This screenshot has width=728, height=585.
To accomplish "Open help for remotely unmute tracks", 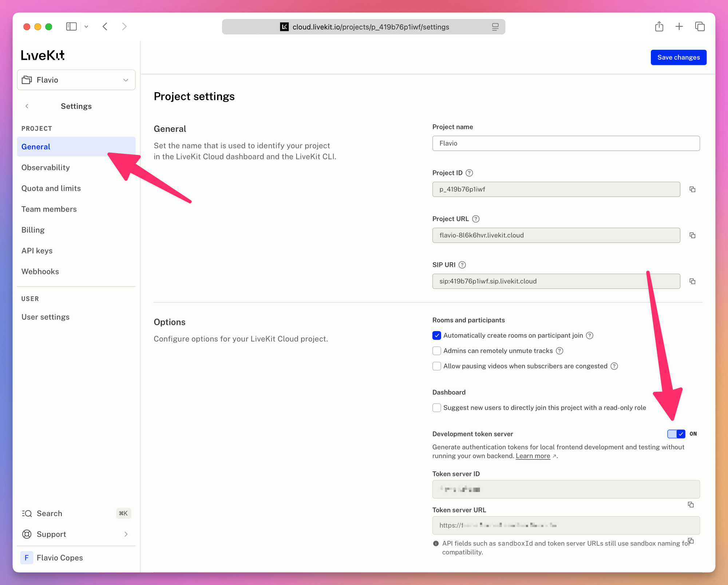I will [560, 351].
